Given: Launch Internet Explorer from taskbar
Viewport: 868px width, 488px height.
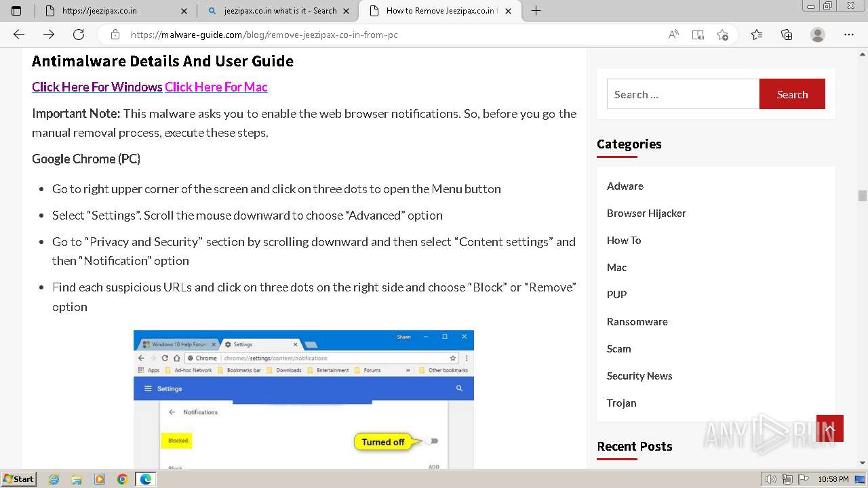Looking at the screenshot, I should (x=54, y=479).
